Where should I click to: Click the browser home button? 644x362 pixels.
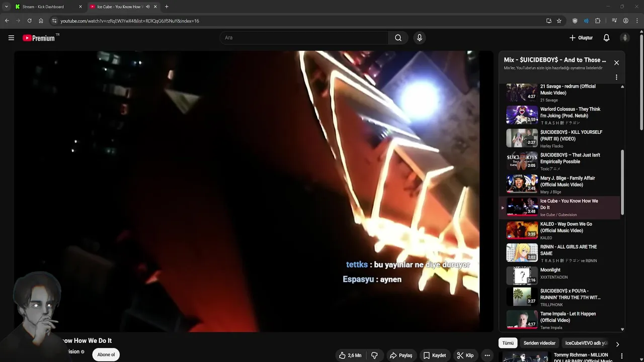pyautogui.click(x=41, y=21)
